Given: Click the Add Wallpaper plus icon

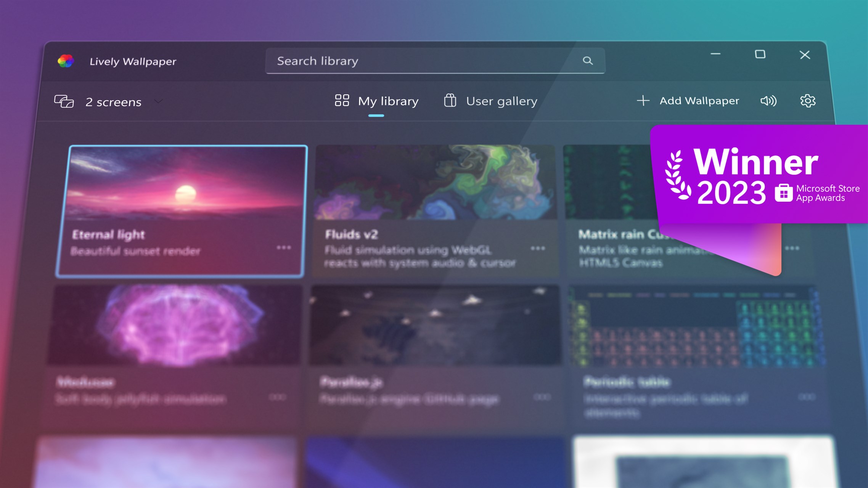Looking at the screenshot, I should click(643, 101).
